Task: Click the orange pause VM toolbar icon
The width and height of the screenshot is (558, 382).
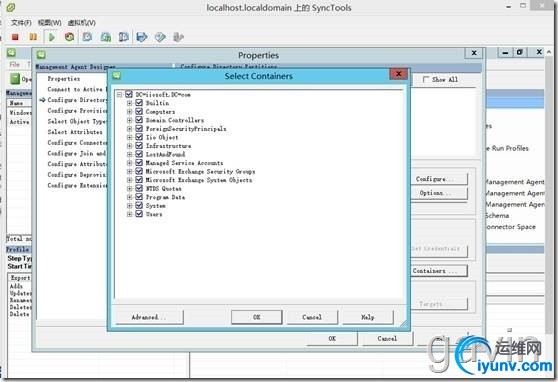Action: coord(33,37)
